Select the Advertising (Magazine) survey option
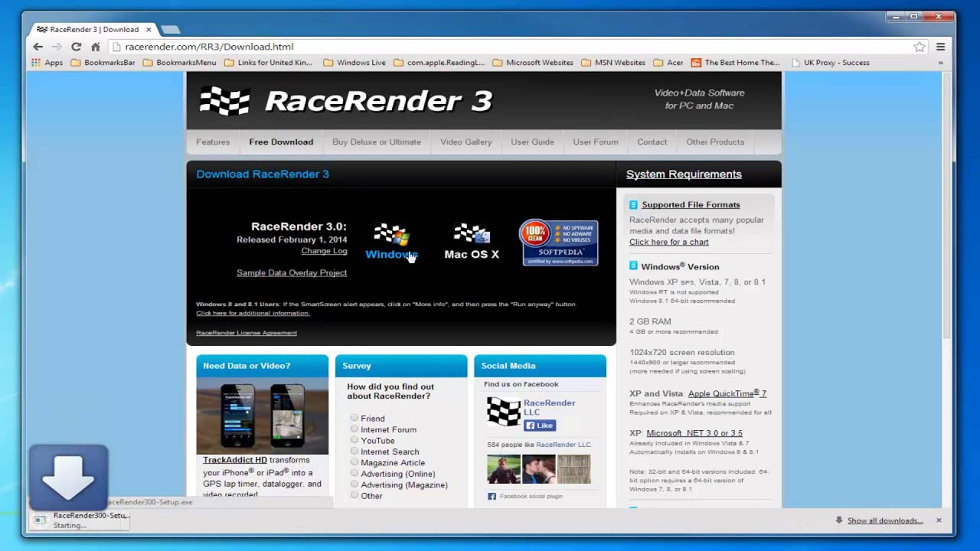 [354, 484]
